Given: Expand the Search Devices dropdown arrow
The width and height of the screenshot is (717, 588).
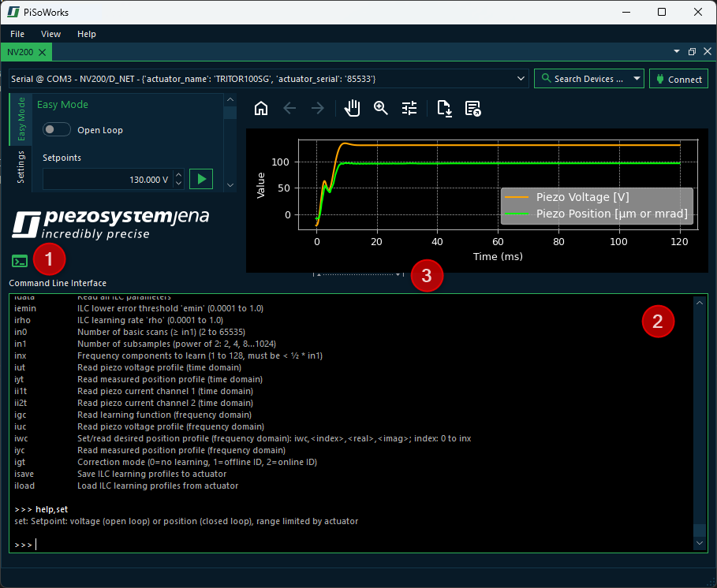Looking at the screenshot, I should pos(637,79).
